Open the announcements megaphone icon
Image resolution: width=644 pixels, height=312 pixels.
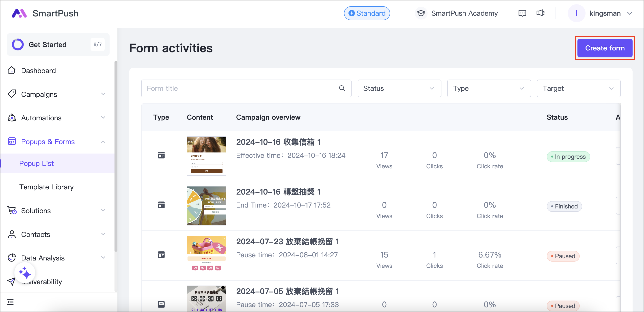540,13
